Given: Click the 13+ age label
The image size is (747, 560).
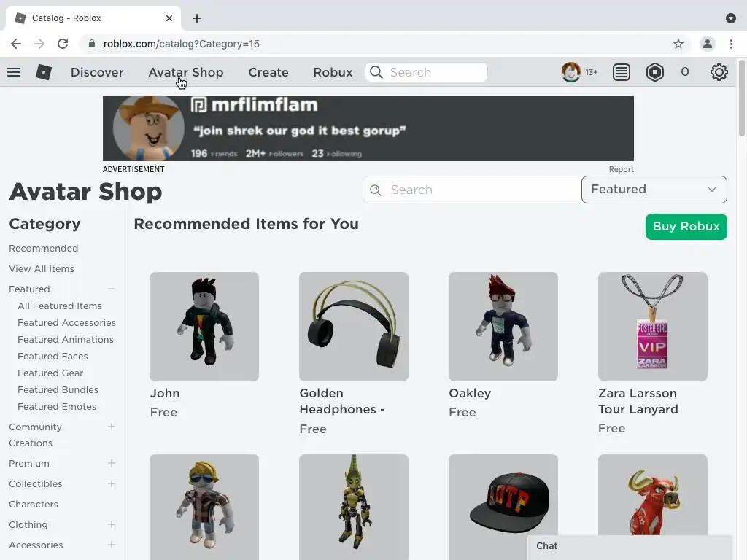Looking at the screenshot, I should (x=591, y=72).
